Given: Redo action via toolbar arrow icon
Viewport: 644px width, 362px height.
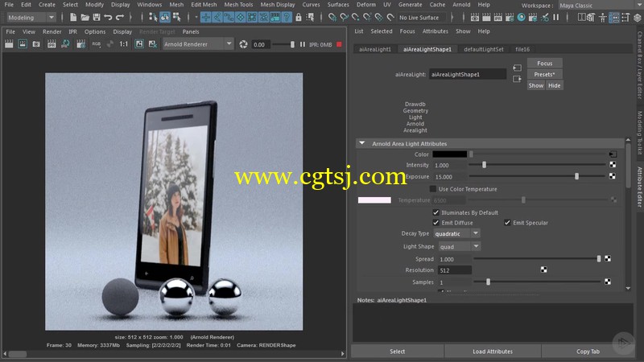Looking at the screenshot, I should tap(119, 17).
